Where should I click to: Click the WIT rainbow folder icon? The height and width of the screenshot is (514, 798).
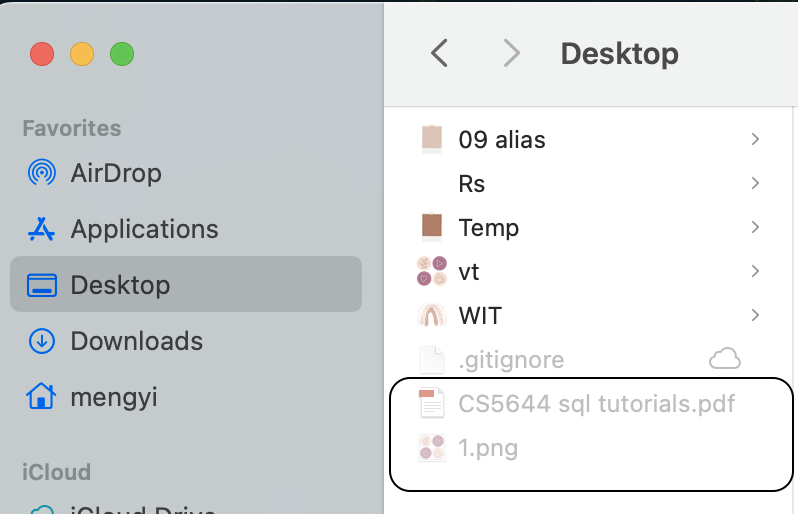(431, 315)
